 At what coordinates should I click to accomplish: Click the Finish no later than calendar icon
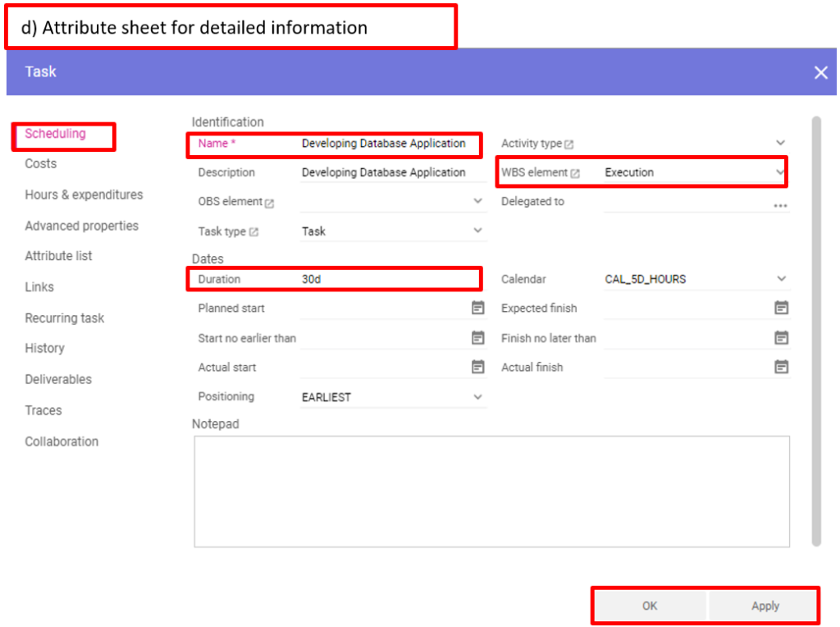tap(781, 337)
